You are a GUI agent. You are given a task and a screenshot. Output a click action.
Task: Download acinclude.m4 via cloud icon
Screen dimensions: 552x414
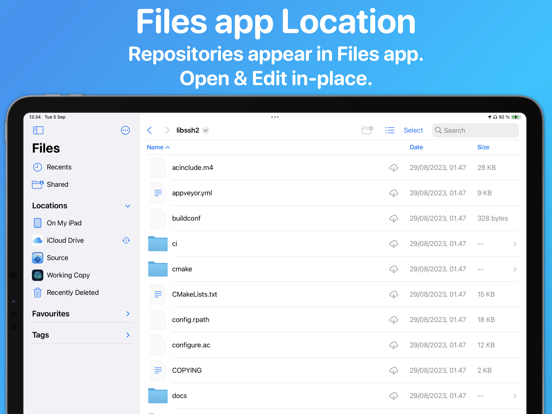[394, 168]
